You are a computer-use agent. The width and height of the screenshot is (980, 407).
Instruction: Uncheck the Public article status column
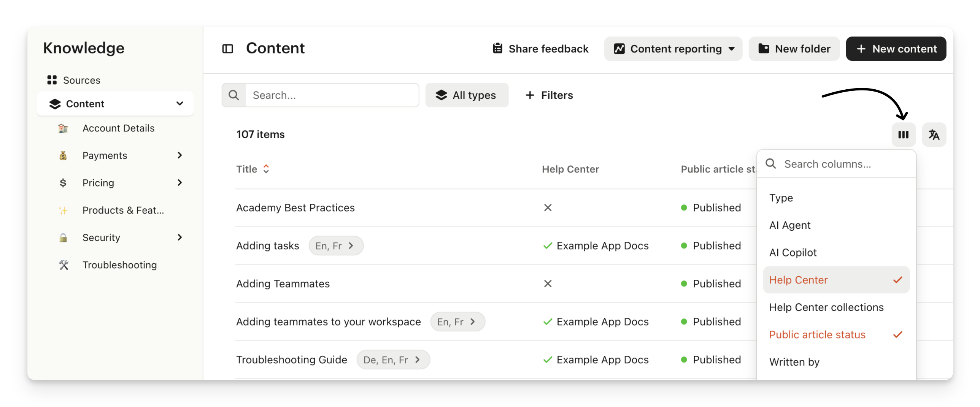coord(836,335)
